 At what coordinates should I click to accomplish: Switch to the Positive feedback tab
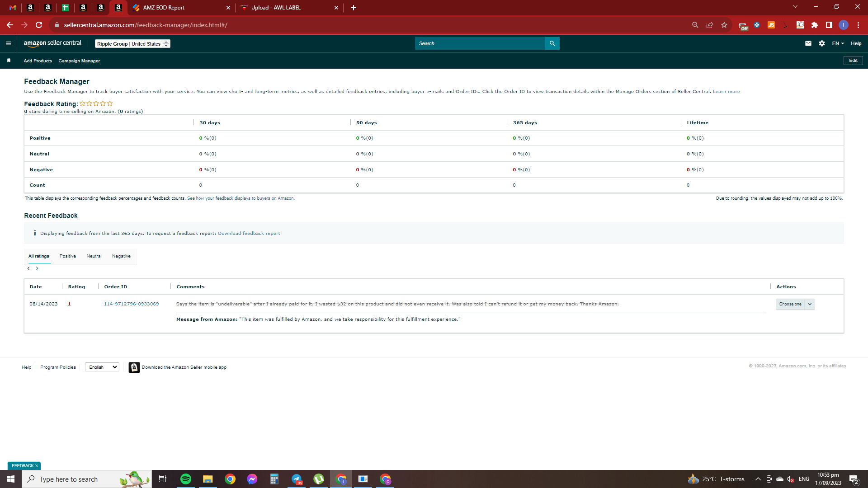pos(68,256)
